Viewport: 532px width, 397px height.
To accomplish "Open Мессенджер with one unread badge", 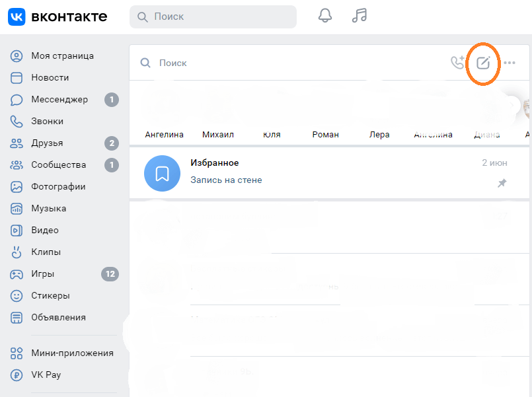I will pos(59,100).
